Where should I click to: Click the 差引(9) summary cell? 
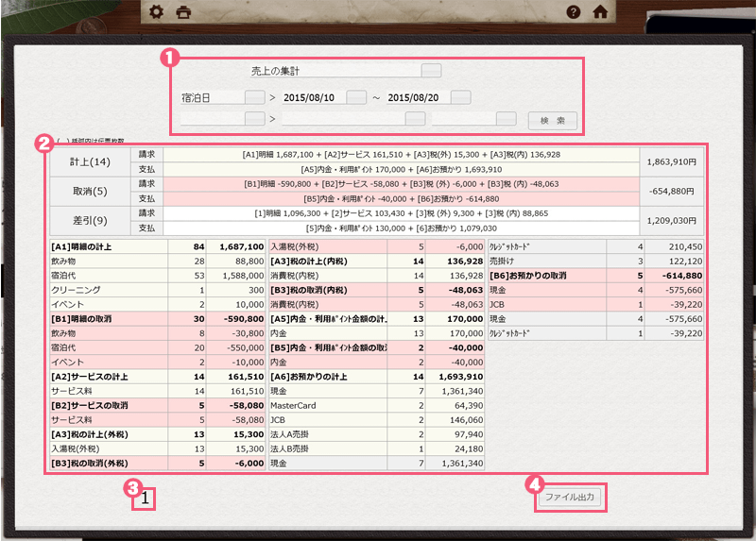90,221
